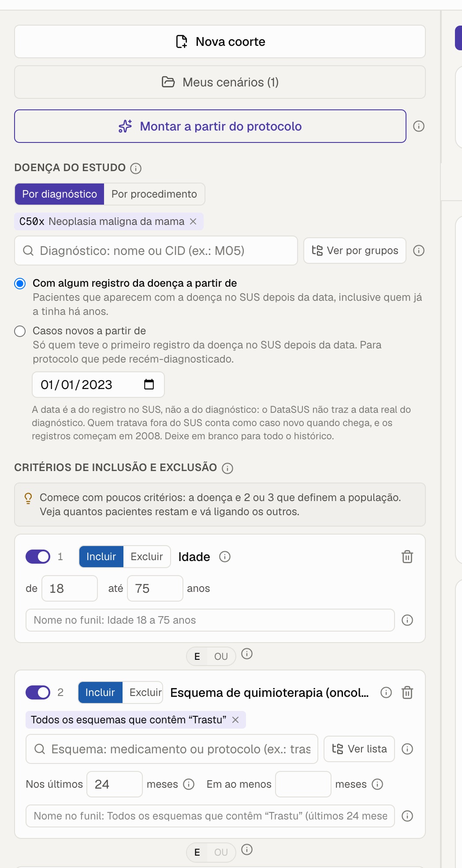The width and height of the screenshot is (462, 868).
Task: Open info icon beside first E/OU selector
Action: pyautogui.click(x=247, y=654)
